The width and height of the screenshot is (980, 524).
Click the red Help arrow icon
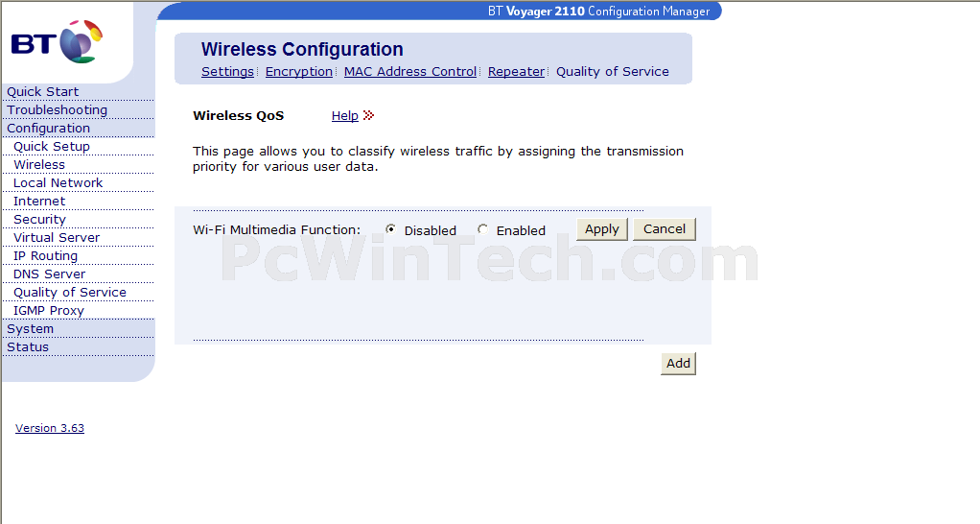tap(369, 115)
